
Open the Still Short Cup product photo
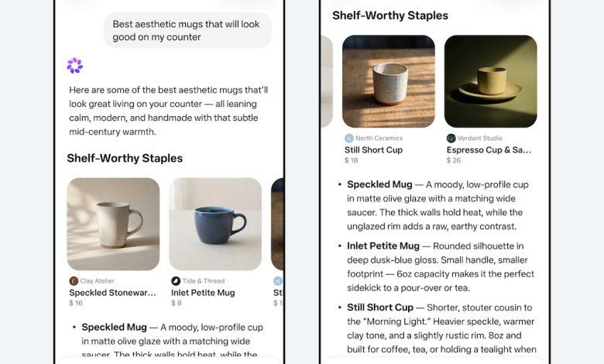pyautogui.click(x=388, y=81)
